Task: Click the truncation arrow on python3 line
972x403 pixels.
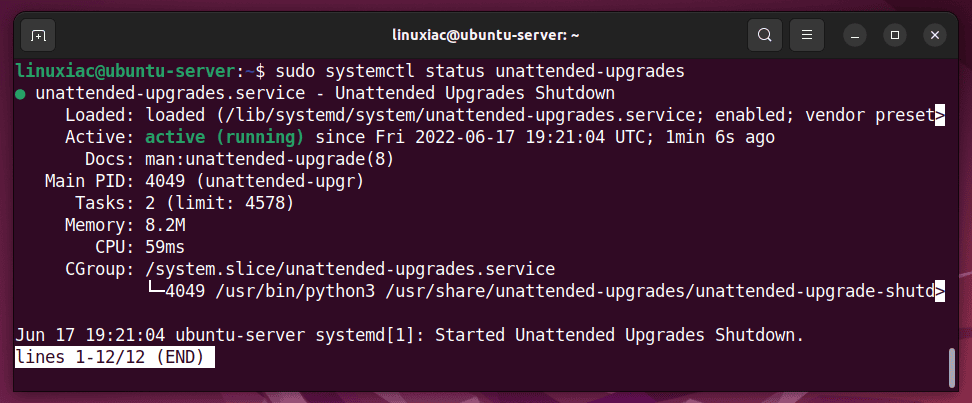Action: click(940, 291)
